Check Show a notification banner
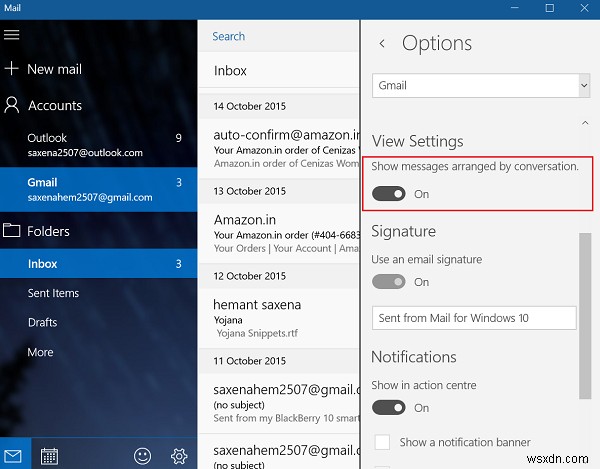The image size is (600, 469). (382, 442)
